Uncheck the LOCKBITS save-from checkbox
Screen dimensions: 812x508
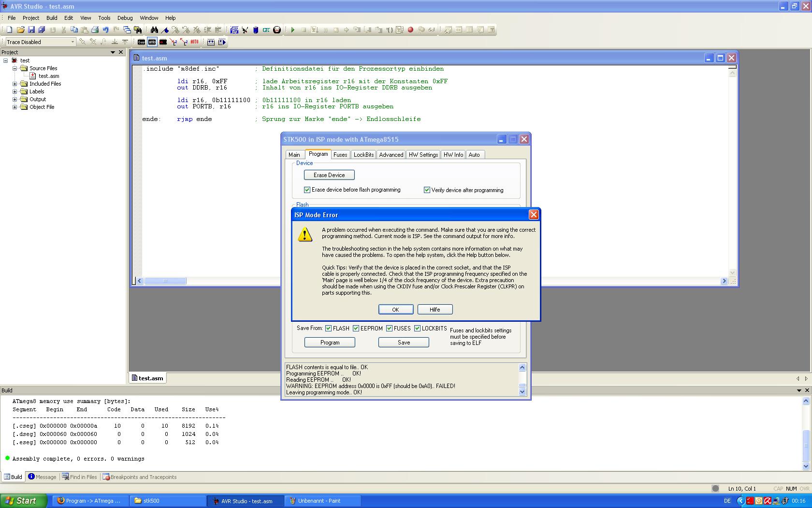point(417,328)
